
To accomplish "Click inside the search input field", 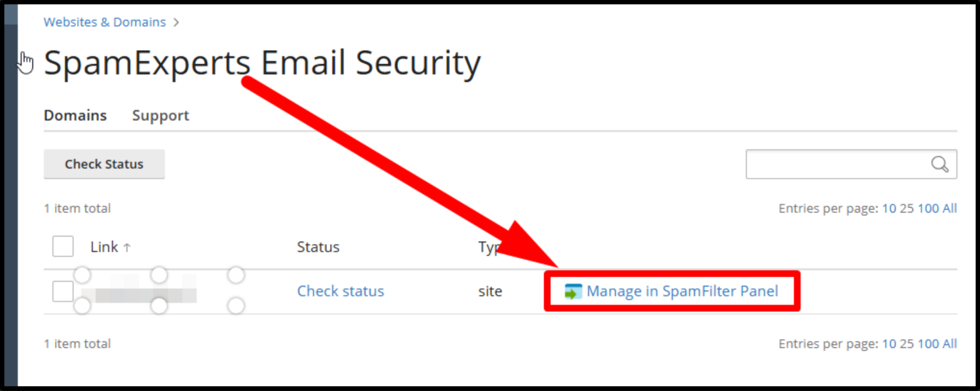I will pyautogui.click(x=838, y=164).
